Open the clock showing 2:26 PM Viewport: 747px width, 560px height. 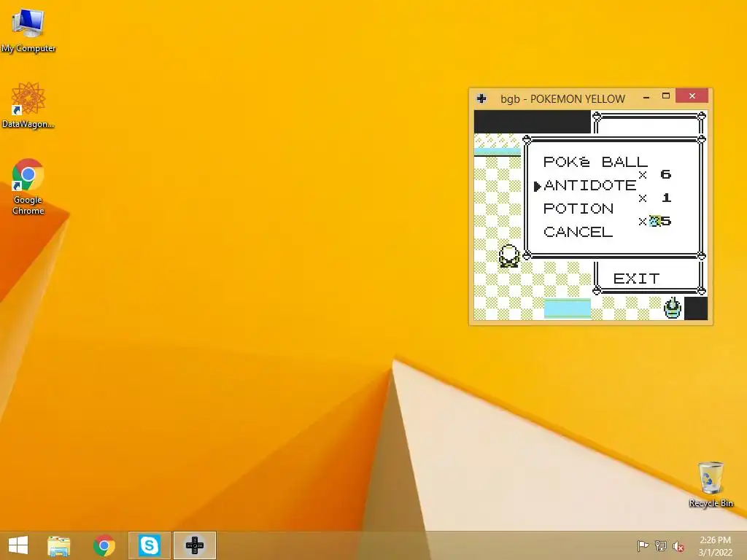[715, 546]
